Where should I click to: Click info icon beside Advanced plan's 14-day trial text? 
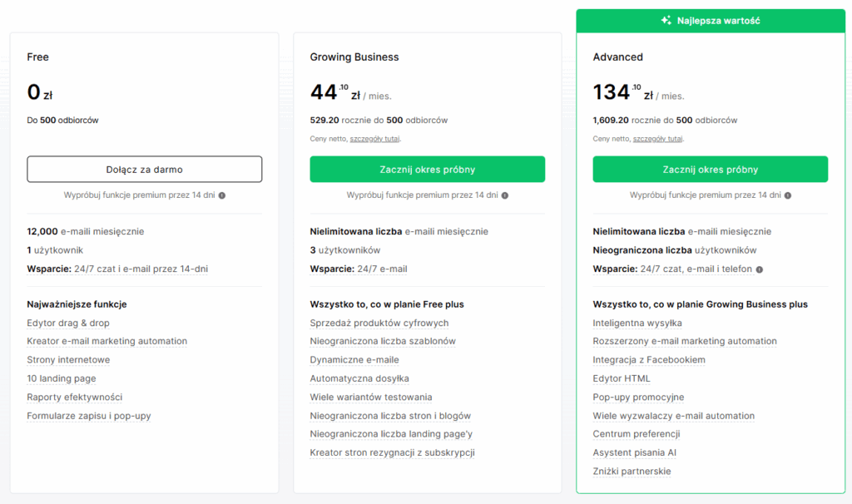point(788,195)
